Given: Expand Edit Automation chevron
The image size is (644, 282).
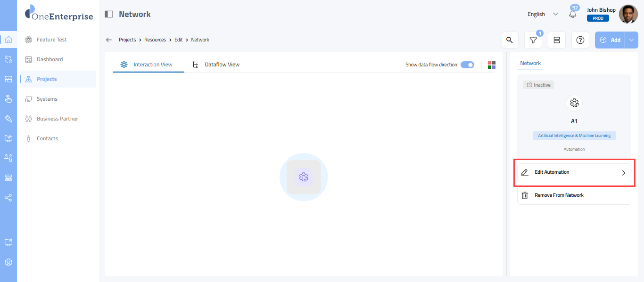Looking at the screenshot, I should [x=623, y=173].
